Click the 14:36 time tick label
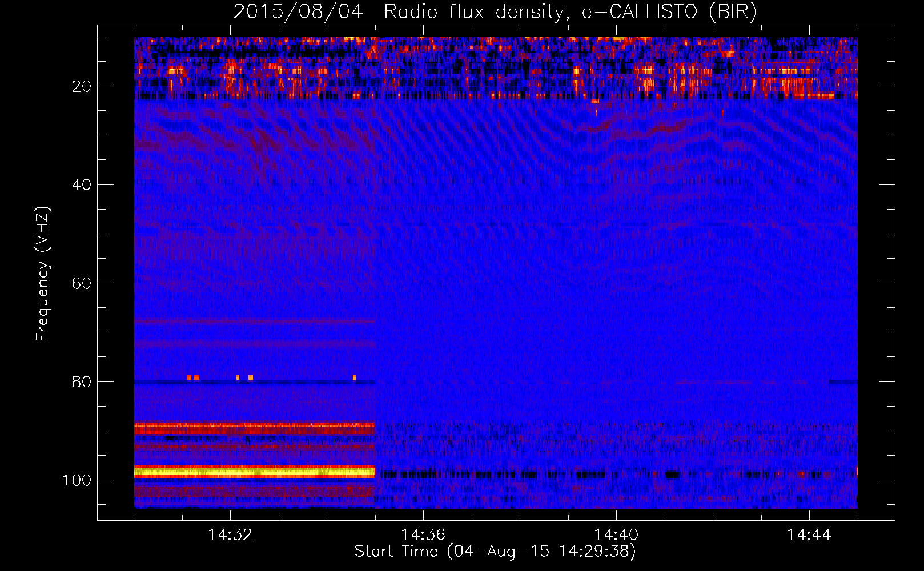924x571 pixels. coord(423,535)
